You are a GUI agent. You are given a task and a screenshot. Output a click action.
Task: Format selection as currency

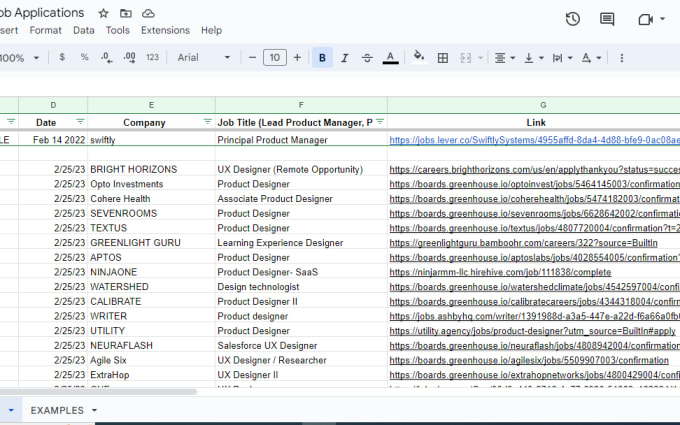point(62,57)
